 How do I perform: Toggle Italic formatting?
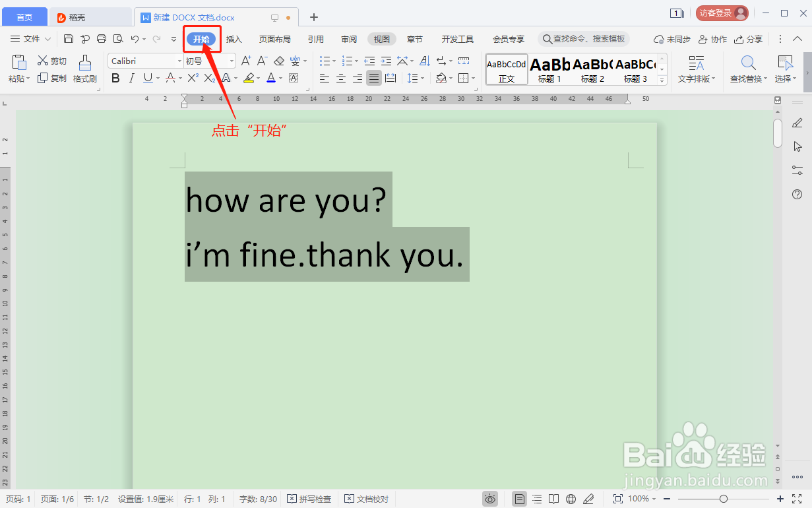pos(132,79)
